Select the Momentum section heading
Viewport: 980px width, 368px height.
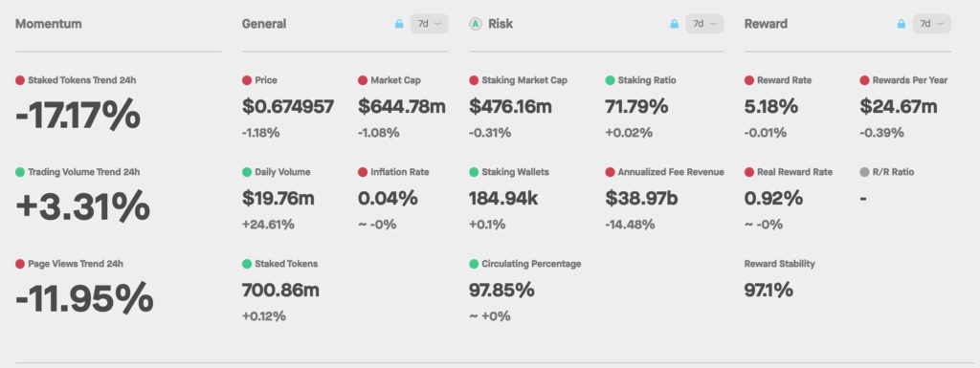pyautogui.click(x=48, y=24)
